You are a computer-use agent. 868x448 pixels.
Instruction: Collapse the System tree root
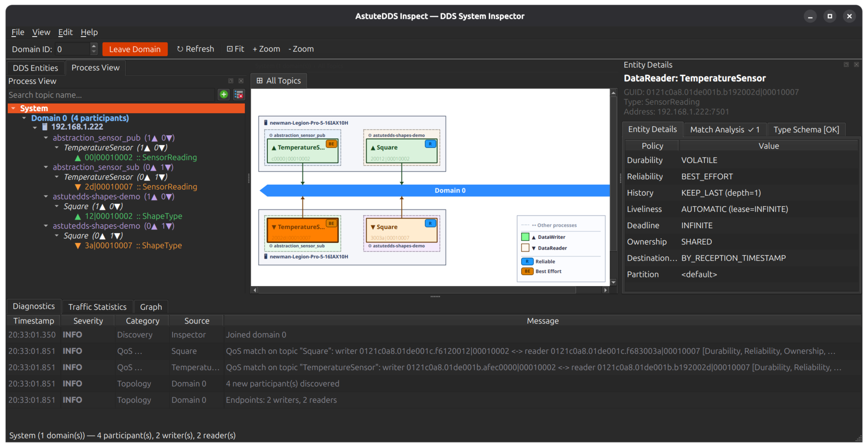click(x=13, y=108)
